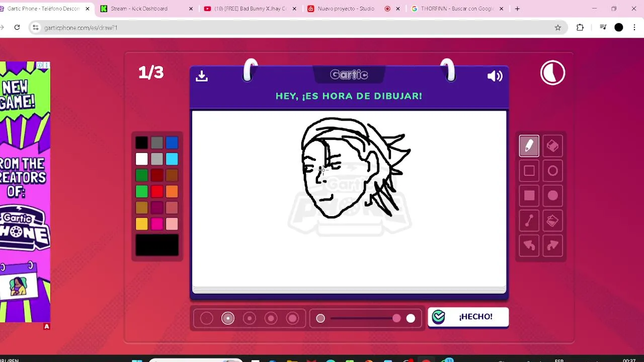
Task: Select the eraser tool
Action: pos(552,146)
